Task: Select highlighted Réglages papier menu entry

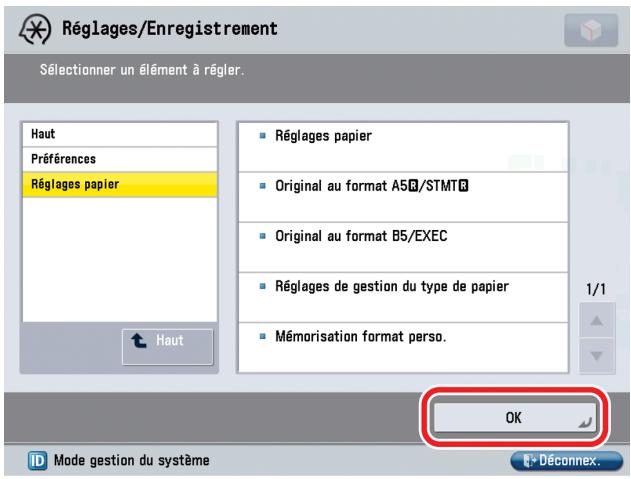Action: [120, 184]
